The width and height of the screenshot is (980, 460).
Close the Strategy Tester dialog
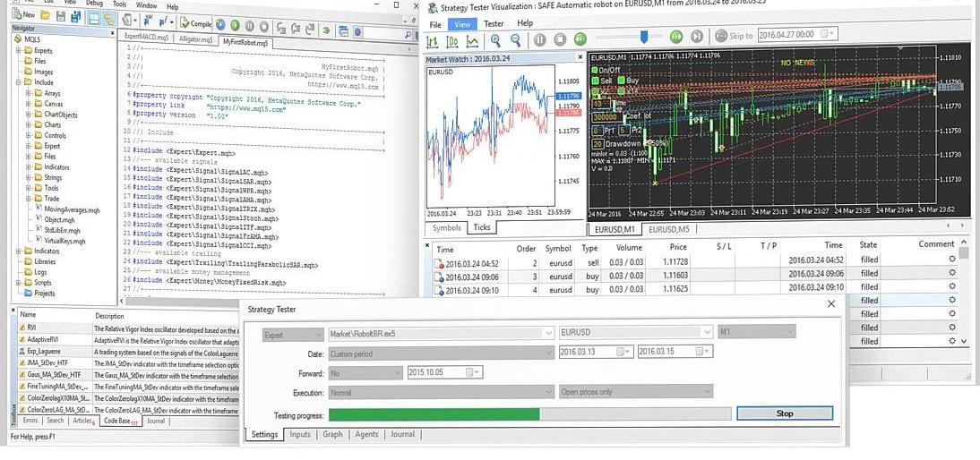[831, 304]
